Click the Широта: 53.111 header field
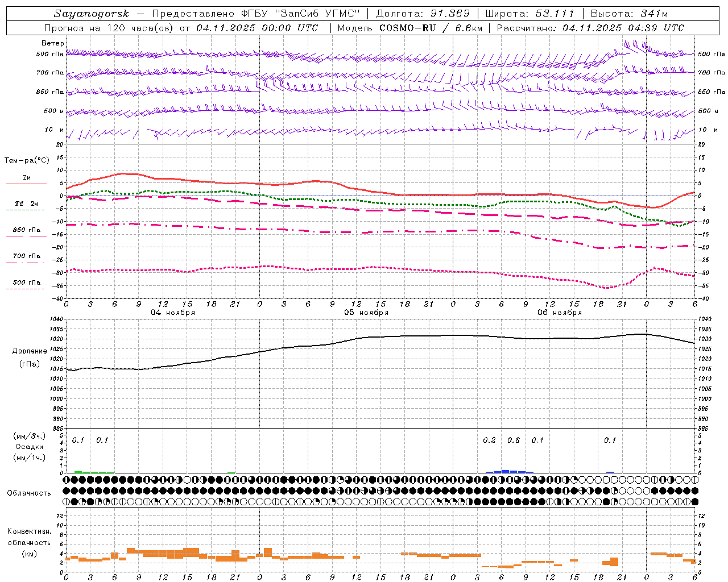Viewport: 728px width, 582px height. (530, 14)
